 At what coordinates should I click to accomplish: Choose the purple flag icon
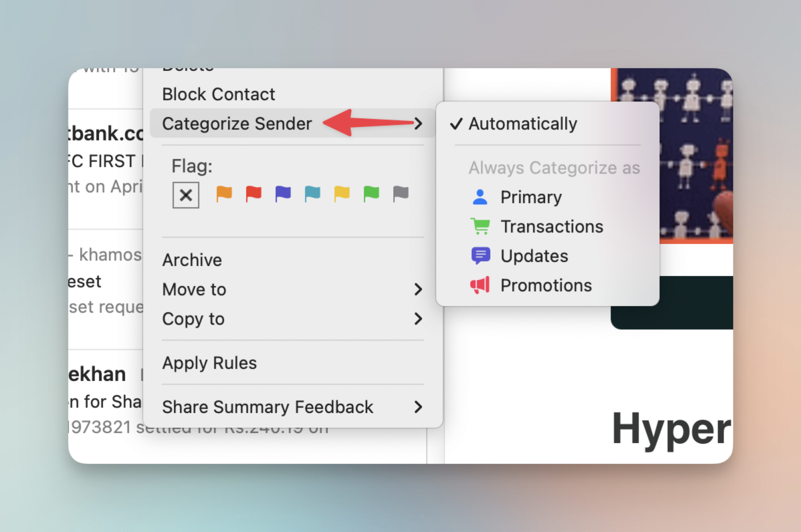(283, 194)
